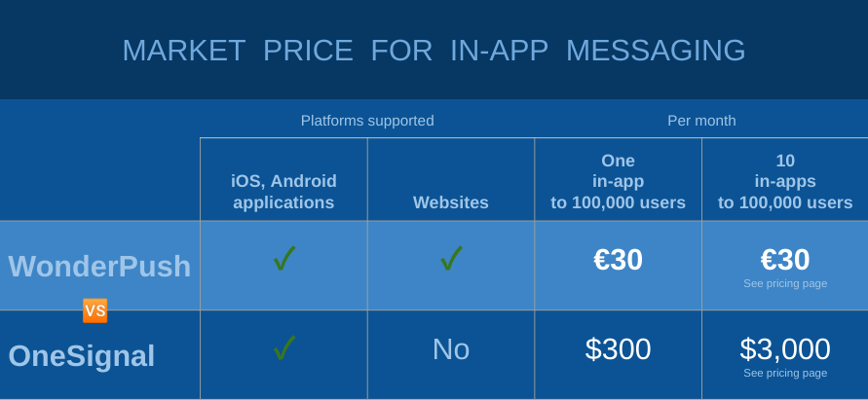Click OneSignal Websites No cell
868x400 pixels.
(451, 349)
